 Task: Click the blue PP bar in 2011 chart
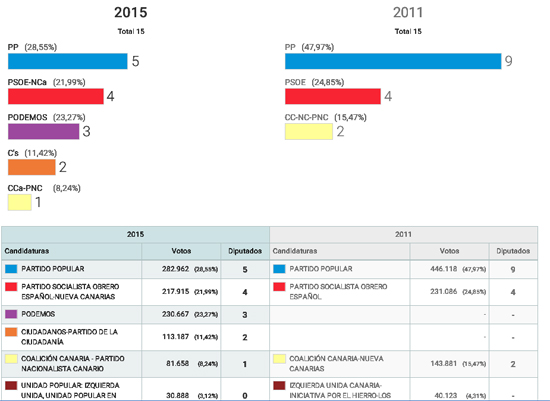393,61
